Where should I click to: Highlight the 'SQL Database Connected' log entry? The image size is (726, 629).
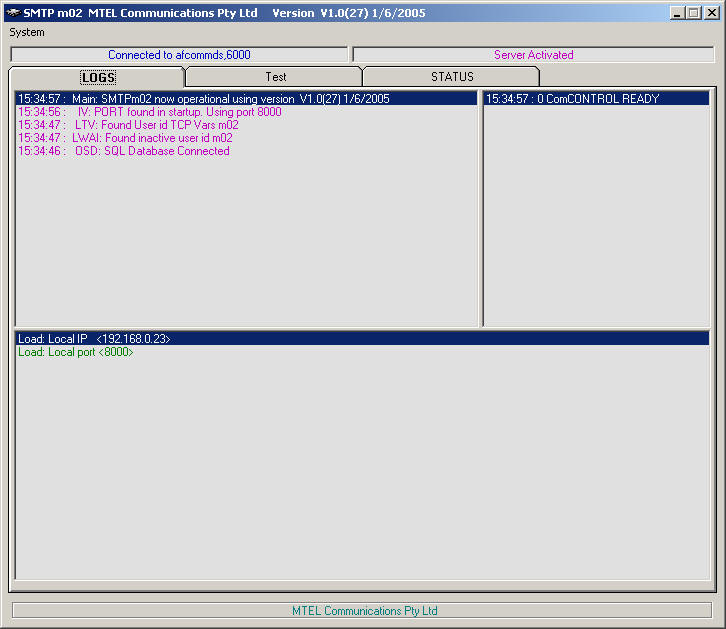[124, 151]
